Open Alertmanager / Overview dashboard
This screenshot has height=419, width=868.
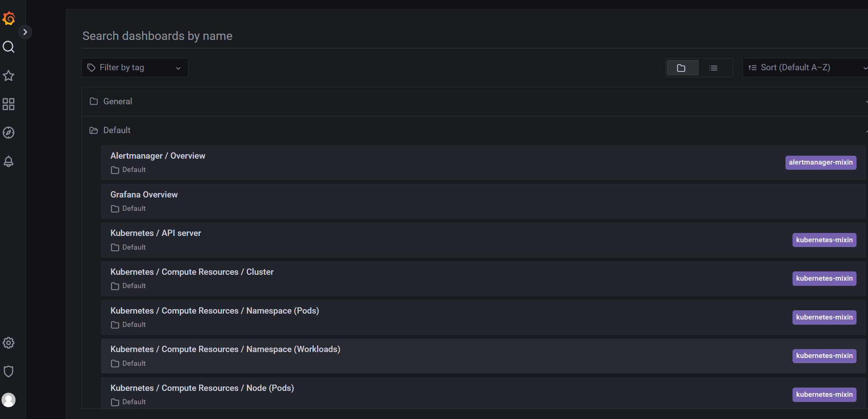tap(158, 156)
